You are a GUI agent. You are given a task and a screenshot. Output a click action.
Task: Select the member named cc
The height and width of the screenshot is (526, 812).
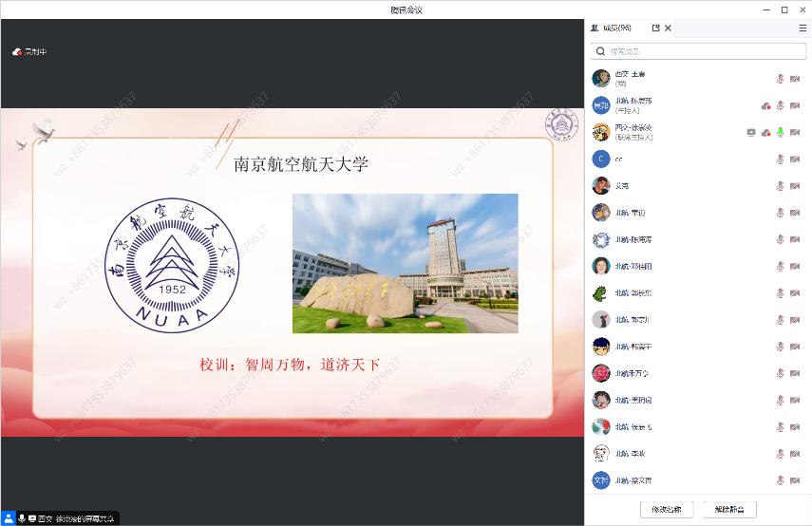pos(618,159)
